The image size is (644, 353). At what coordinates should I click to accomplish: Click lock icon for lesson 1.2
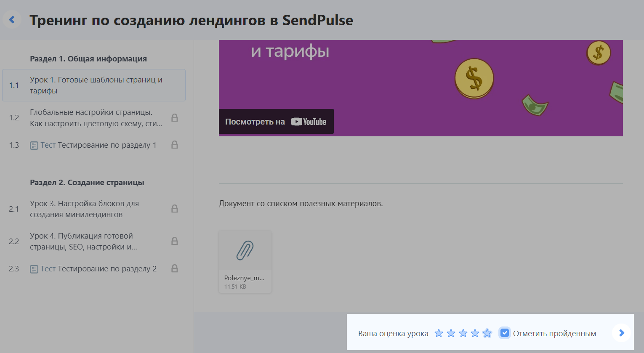point(175,118)
